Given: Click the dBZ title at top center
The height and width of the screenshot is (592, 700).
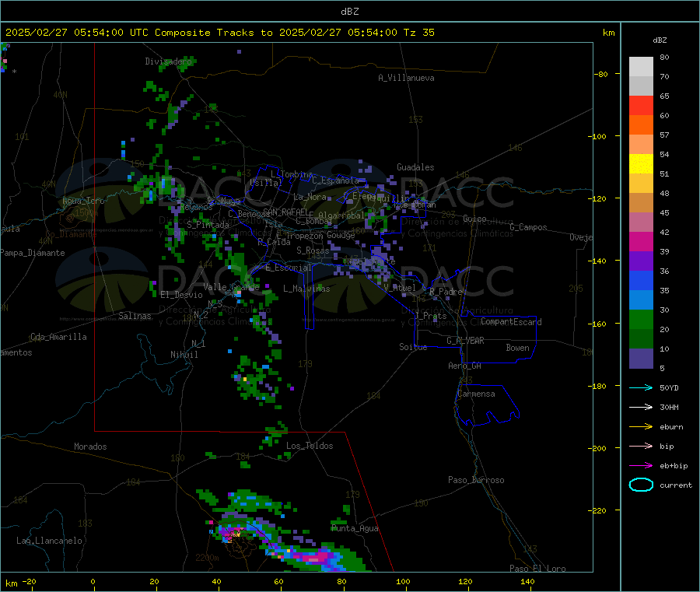Looking at the screenshot, I should click(349, 12).
